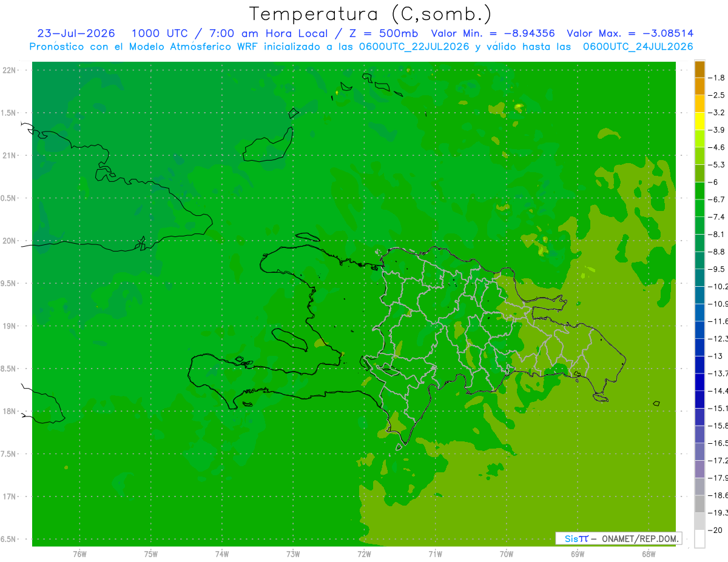728x562 pixels.
Task: Click the '17N' latitude axis label
Action: click(9, 497)
